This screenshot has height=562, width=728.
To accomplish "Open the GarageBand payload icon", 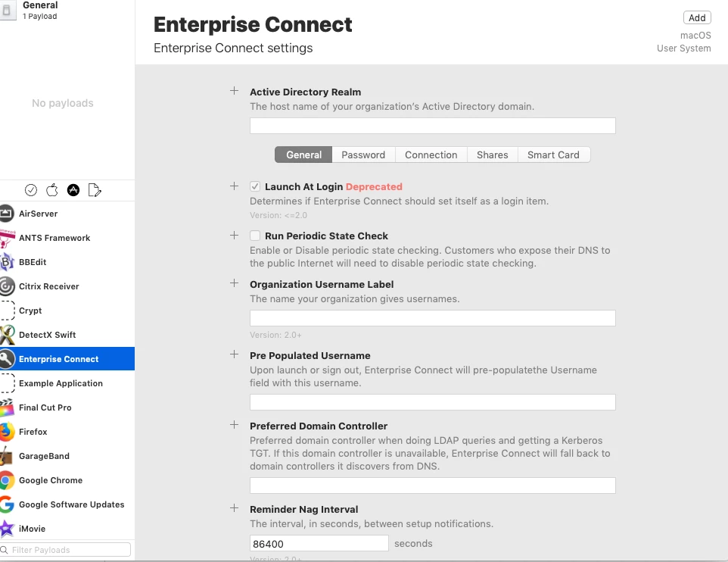I will pos(8,456).
